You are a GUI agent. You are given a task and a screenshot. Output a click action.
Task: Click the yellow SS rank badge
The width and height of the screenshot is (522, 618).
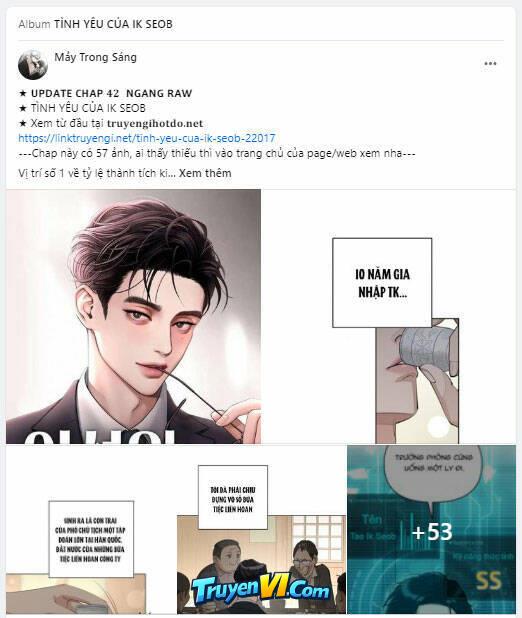click(x=488, y=580)
